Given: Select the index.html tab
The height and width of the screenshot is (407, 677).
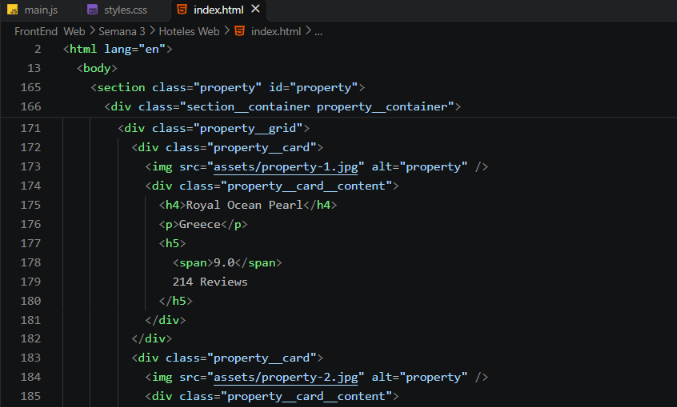Looking at the screenshot, I should [218, 9].
